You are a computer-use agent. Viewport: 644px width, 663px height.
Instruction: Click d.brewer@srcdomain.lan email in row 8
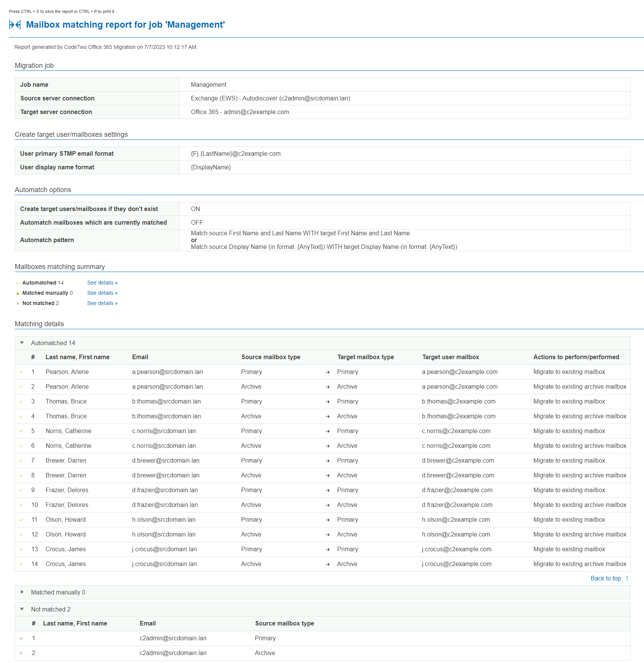click(166, 475)
